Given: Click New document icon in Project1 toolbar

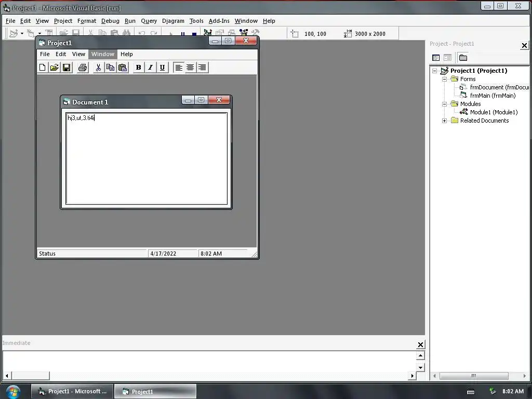Looking at the screenshot, I should [x=43, y=68].
